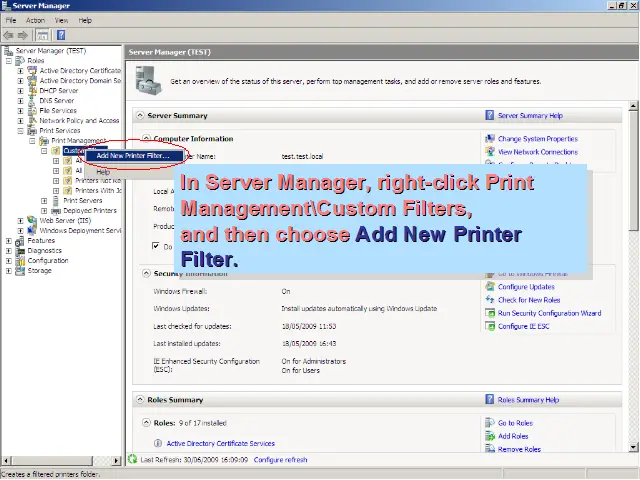The width and height of the screenshot is (640, 480).
Task: Expand the Features tree node
Action: (x=9, y=241)
